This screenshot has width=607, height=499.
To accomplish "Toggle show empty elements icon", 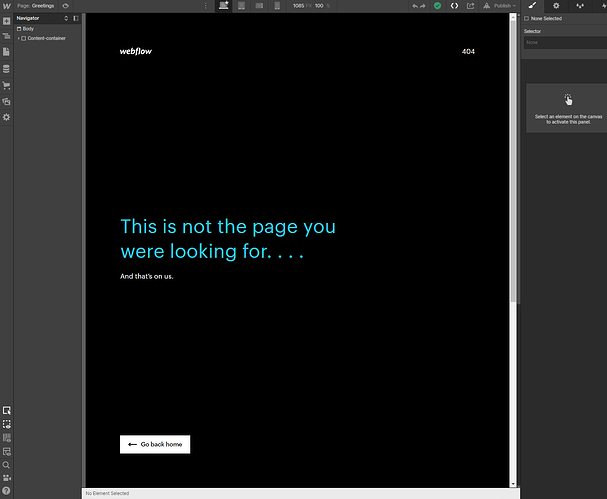I will coord(7,451).
